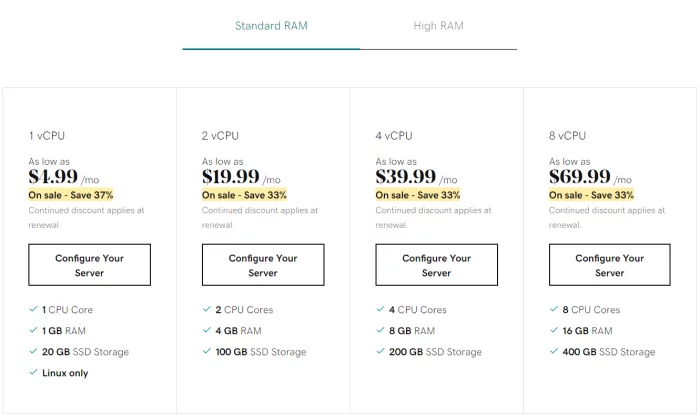
Task: Configure the 4 vCPU server
Action: [x=436, y=265]
